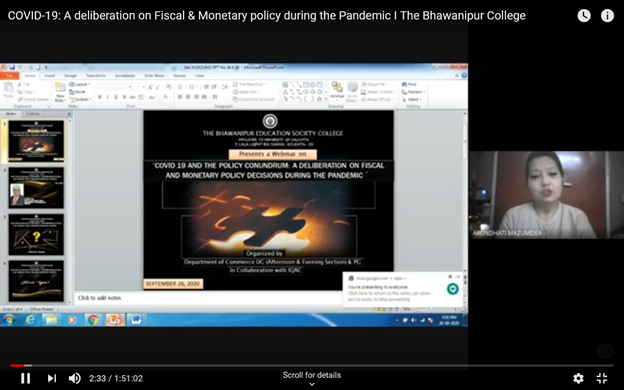Expand Scroll for details chevron

tap(312, 384)
